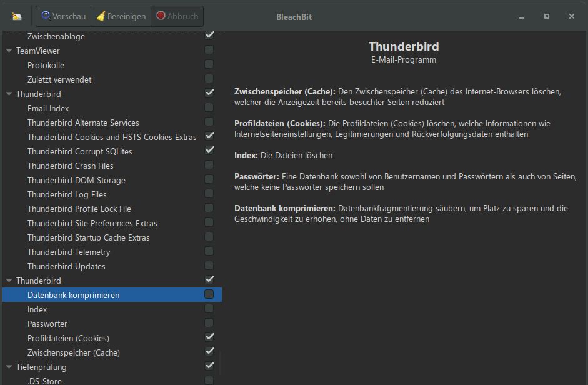This screenshot has height=385, width=588.
Task: Uncheck the Zwischenablage checkbox
Action: pos(209,35)
